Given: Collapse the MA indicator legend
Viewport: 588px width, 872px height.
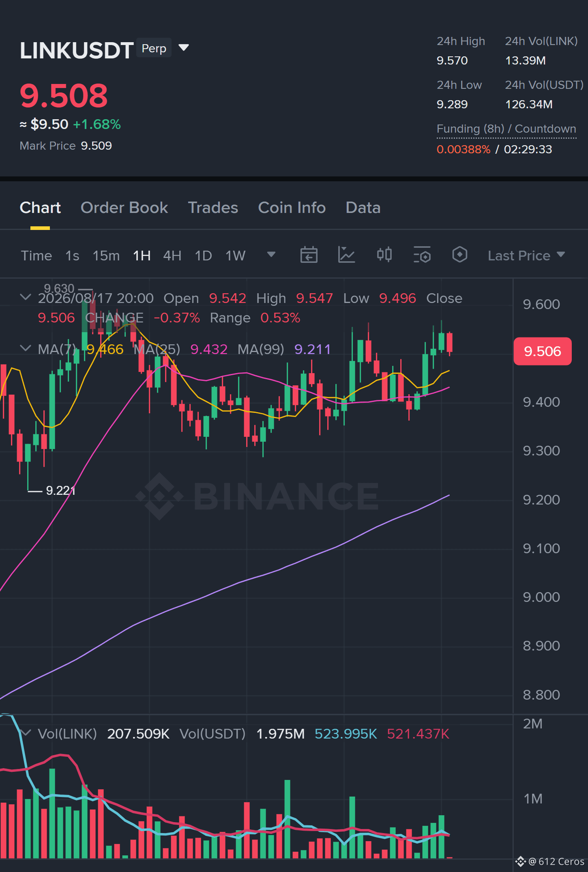Looking at the screenshot, I should coord(26,348).
